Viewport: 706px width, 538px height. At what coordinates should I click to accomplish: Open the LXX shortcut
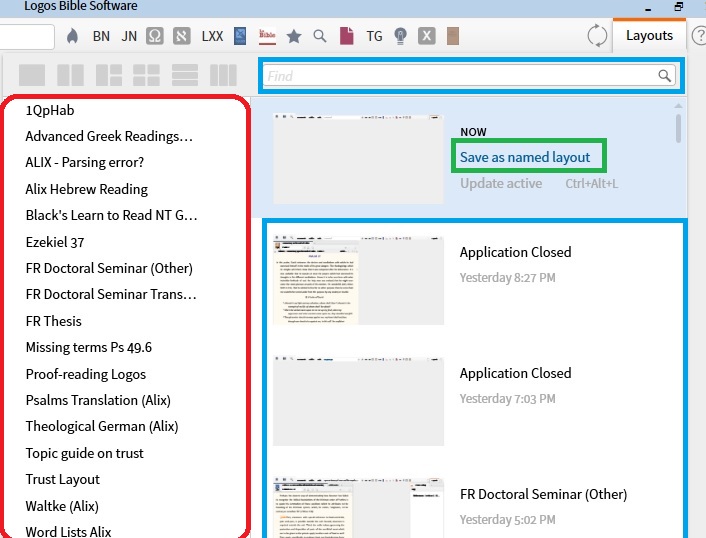[212, 36]
